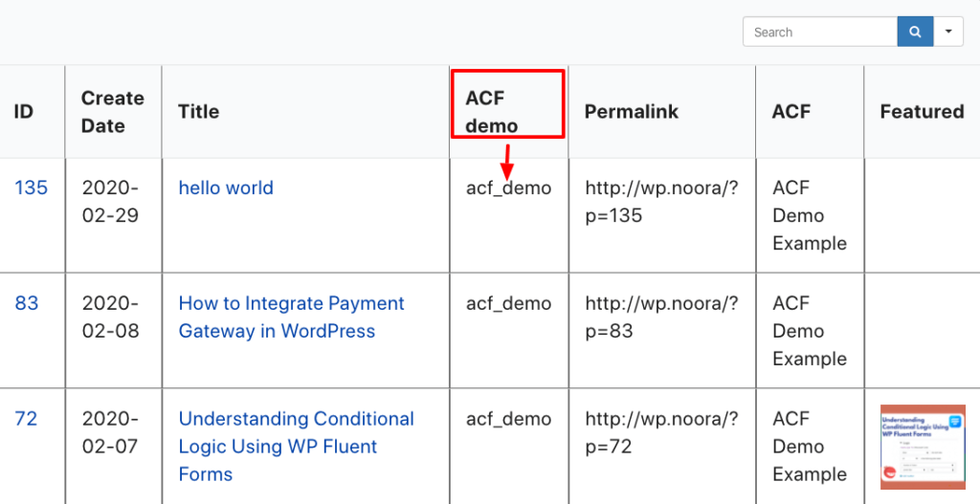This screenshot has height=504, width=980.
Task: Open post ID 83 link
Action: (27, 303)
